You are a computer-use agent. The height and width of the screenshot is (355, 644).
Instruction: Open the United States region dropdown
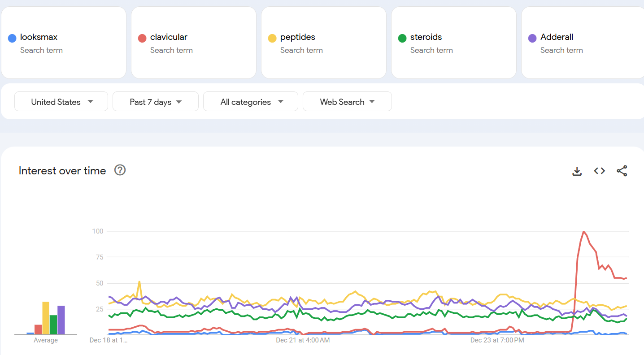click(61, 102)
